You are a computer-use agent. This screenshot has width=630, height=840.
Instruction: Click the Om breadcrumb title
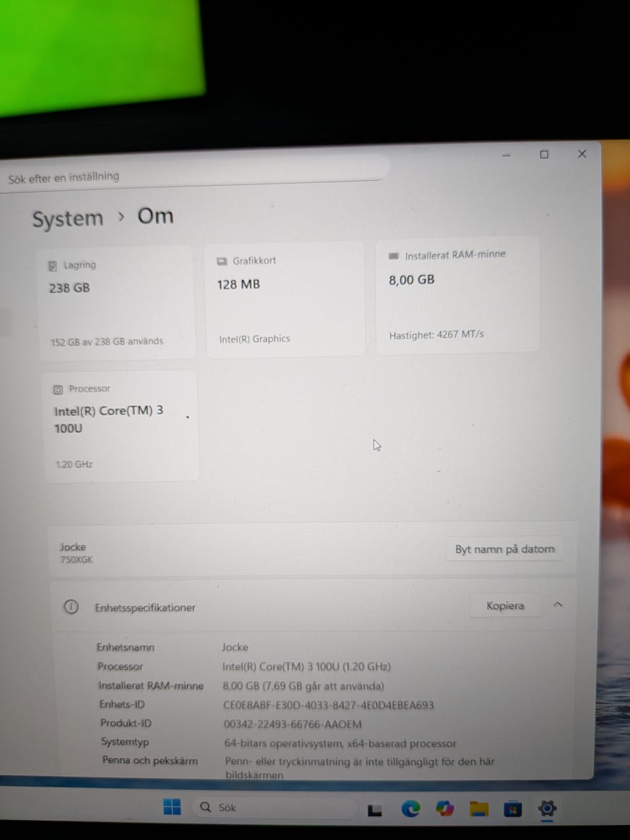tap(156, 215)
